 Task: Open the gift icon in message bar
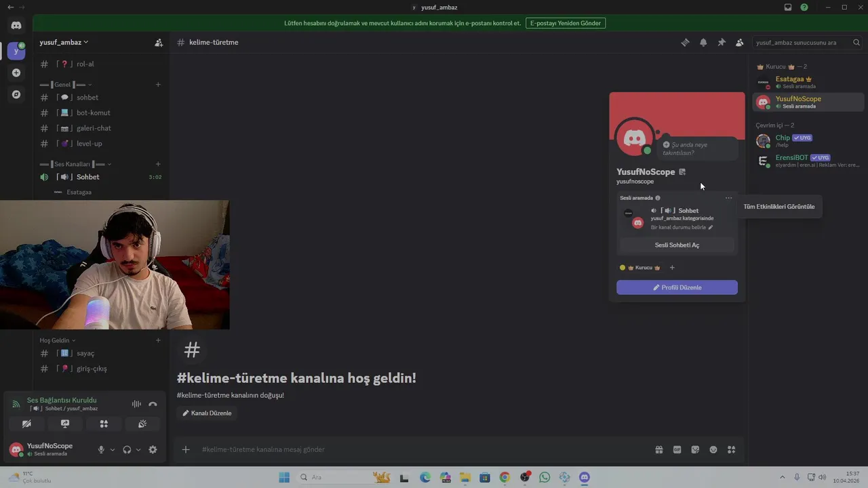click(658, 449)
